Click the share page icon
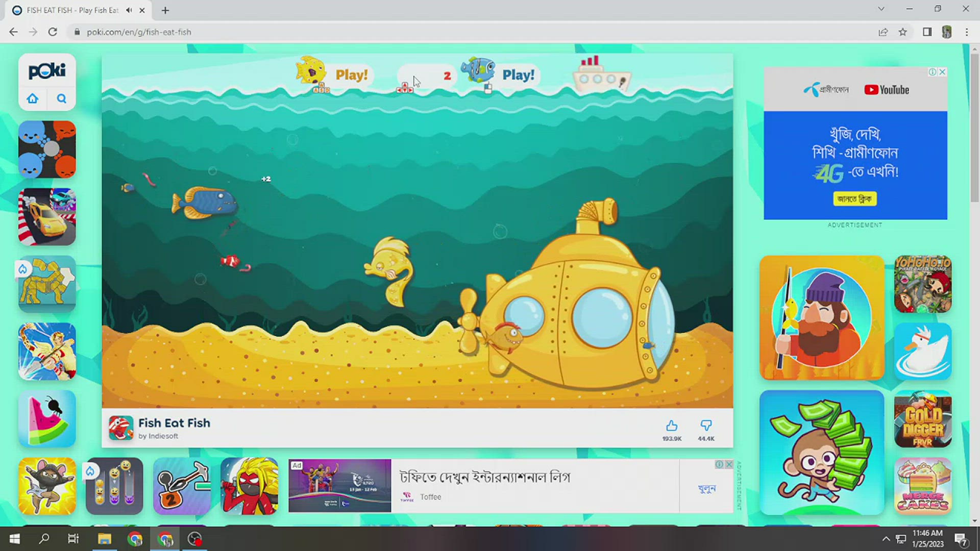Screen dimensions: 980x551 point(883,32)
